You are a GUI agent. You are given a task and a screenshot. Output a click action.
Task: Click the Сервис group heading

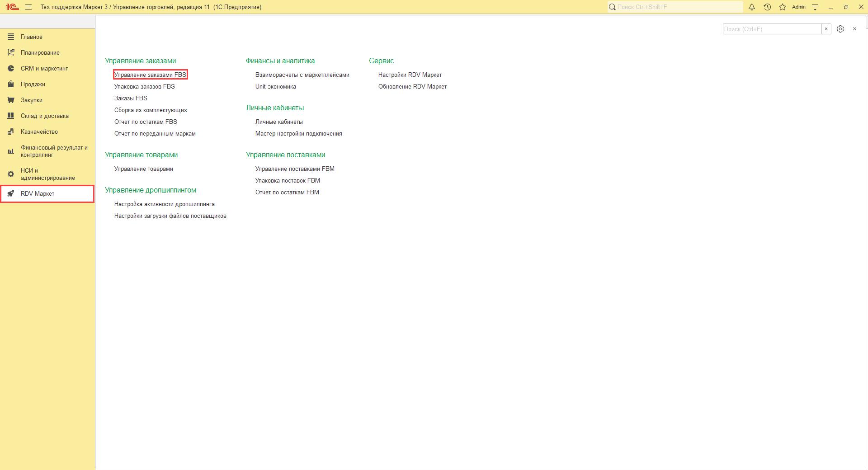pos(382,61)
